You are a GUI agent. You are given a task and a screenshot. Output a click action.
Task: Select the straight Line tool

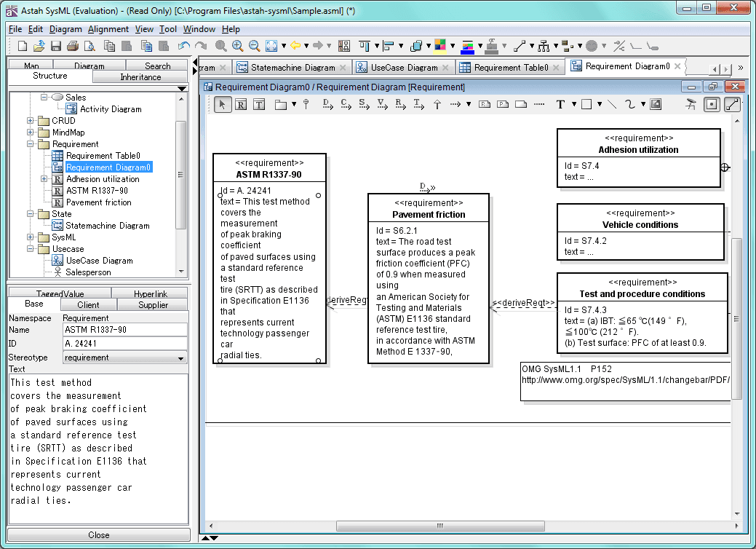point(612,104)
